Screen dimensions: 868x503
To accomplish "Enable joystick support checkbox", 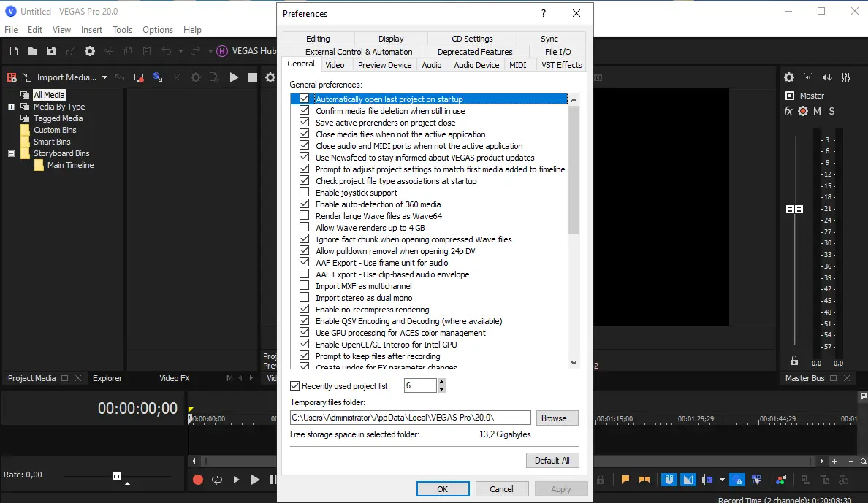I will (x=304, y=192).
